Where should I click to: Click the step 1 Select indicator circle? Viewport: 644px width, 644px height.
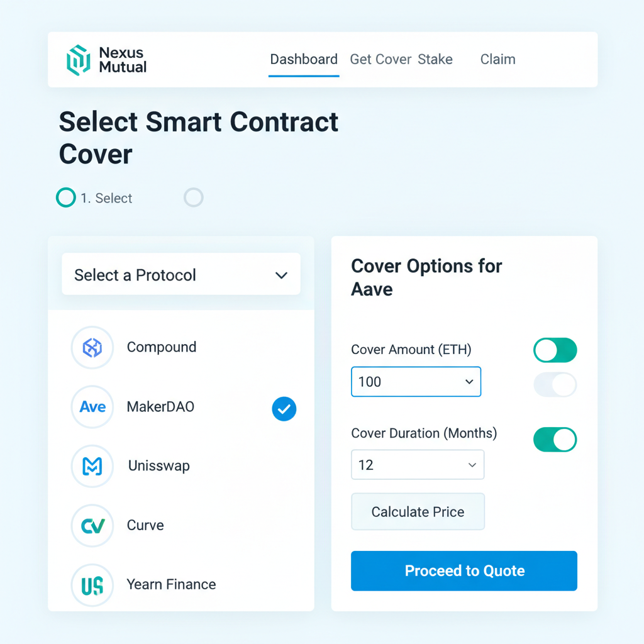(65, 197)
